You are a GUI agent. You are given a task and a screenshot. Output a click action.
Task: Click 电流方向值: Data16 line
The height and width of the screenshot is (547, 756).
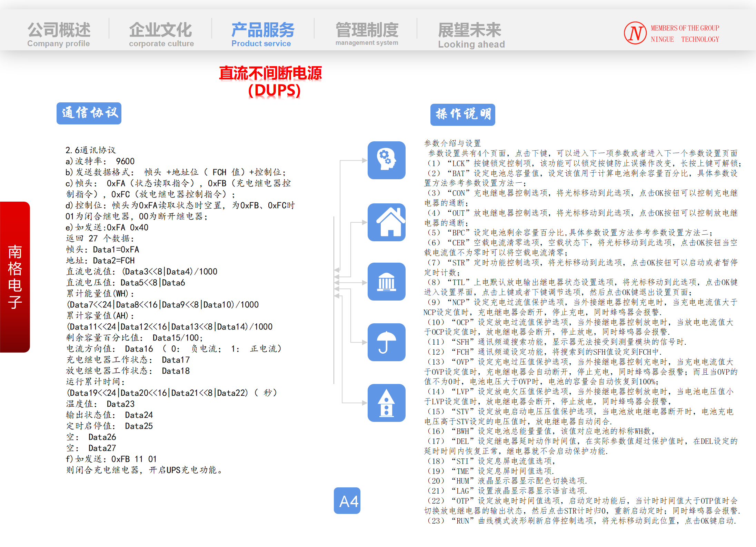point(174,349)
